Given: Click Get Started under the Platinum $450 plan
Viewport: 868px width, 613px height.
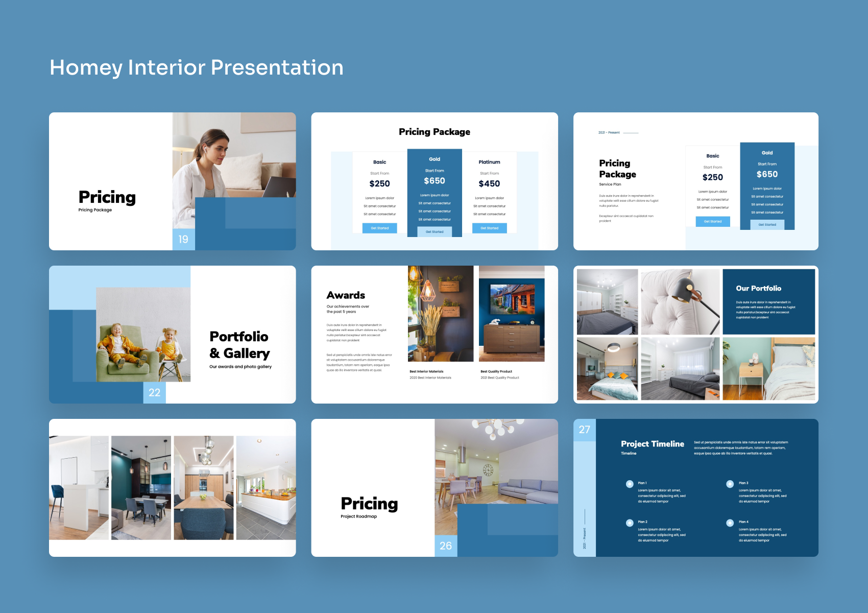Looking at the screenshot, I should tap(490, 228).
